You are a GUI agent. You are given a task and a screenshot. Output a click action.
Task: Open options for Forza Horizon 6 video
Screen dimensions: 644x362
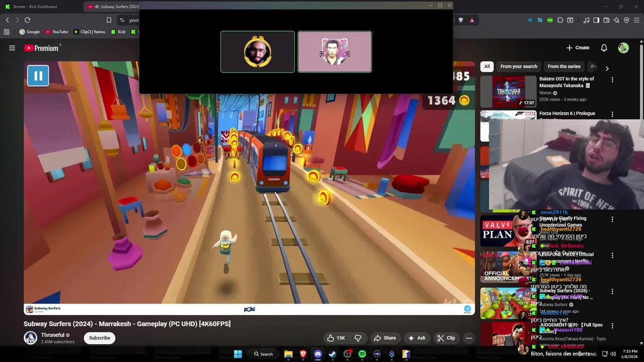tap(612, 115)
